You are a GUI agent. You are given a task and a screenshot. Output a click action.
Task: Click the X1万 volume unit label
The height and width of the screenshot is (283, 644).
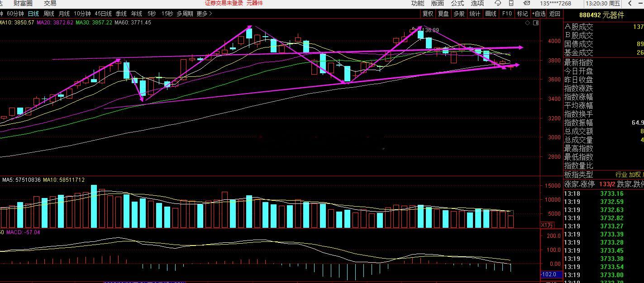(x=547, y=225)
